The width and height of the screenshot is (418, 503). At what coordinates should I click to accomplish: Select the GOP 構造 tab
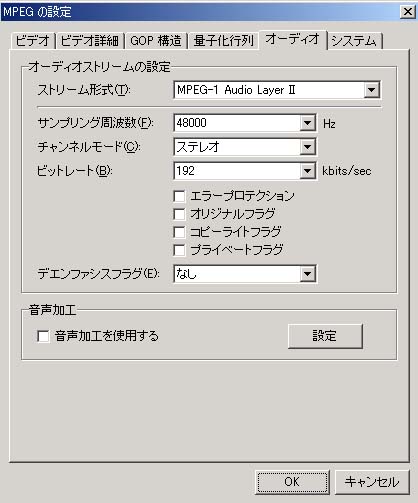(x=156, y=41)
